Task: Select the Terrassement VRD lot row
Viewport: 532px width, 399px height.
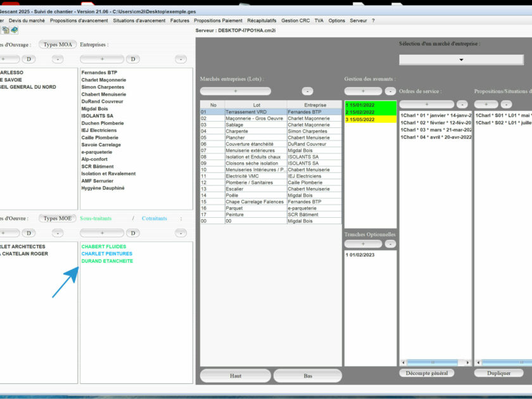Action: (271, 112)
